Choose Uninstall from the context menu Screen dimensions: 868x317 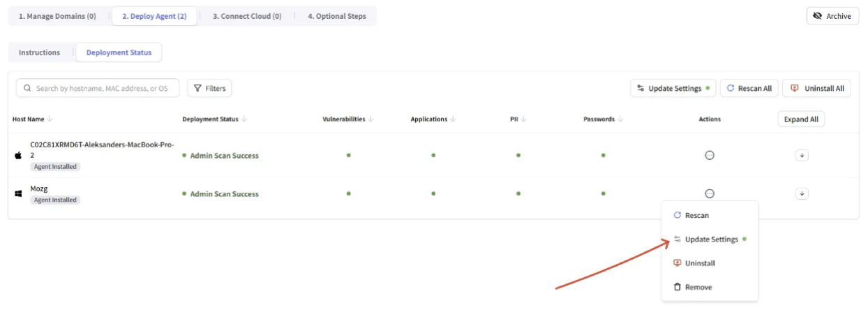pos(710,263)
